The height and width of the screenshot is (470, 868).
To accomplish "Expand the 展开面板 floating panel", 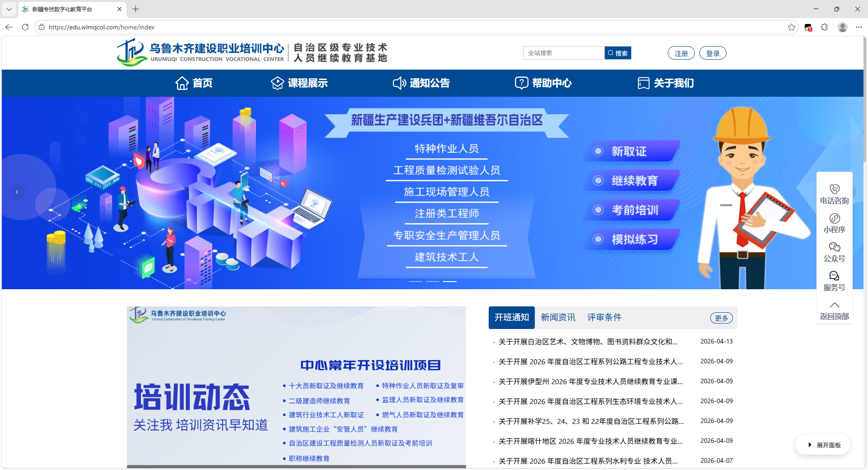I will click(823, 445).
